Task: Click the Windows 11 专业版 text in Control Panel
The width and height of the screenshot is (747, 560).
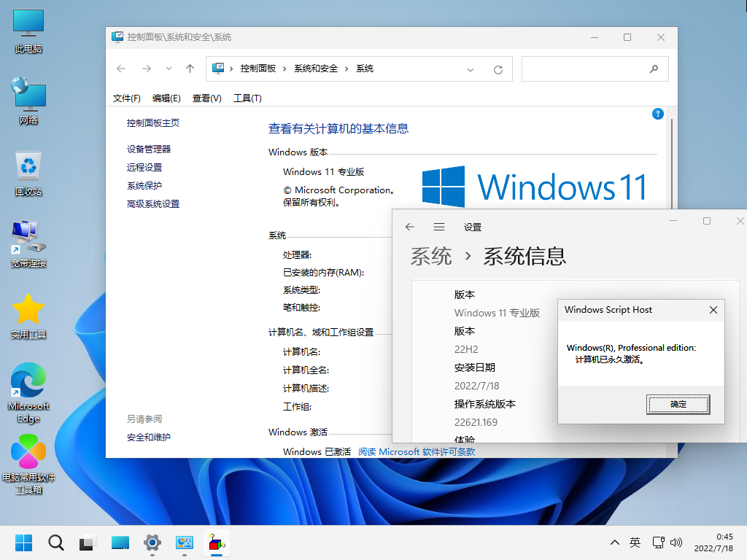Action: tap(323, 172)
